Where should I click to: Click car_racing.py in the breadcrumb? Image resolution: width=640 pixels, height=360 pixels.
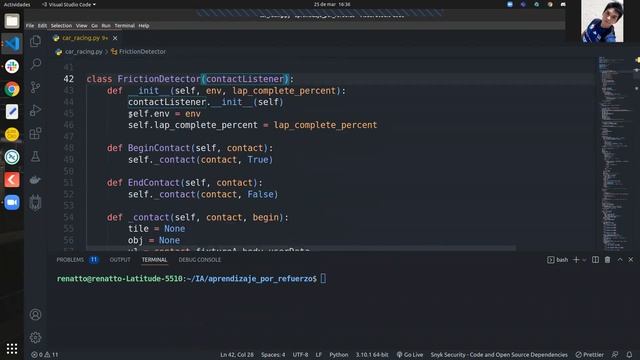click(x=84, y=52)
